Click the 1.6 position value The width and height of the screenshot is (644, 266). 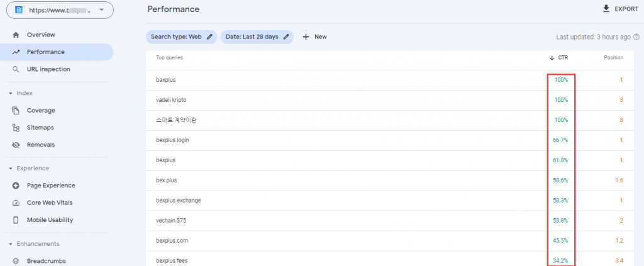(619, 180)
